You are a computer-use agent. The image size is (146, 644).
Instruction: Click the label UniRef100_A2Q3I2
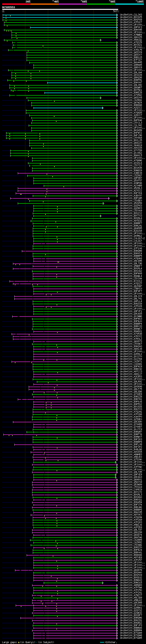click(131, 108)
